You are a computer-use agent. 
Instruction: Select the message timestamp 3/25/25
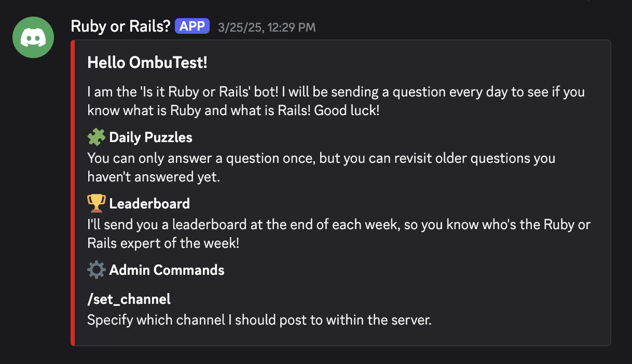coord(266,27)
